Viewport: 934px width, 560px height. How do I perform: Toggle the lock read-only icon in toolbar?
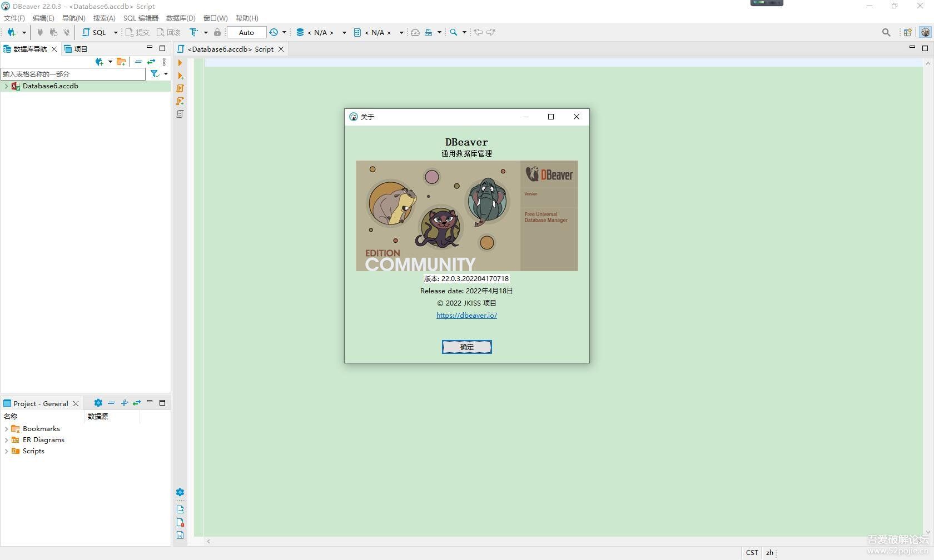[217, 32]
